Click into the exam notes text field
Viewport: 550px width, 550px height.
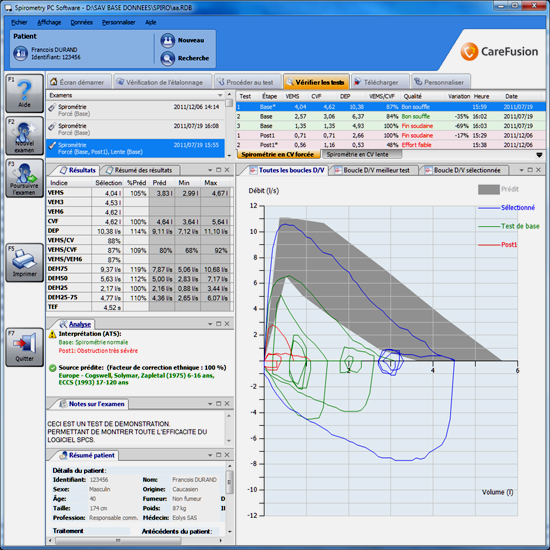tap(136, 428)
